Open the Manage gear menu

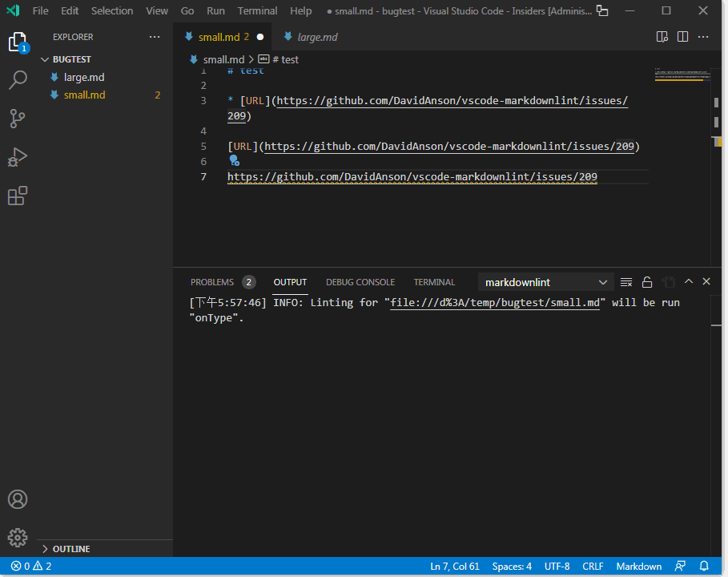click(x=18, y=538)
